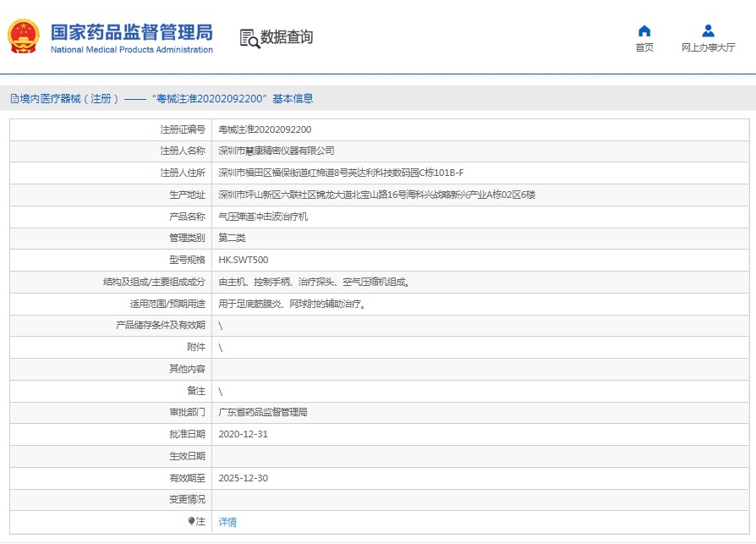Image resolution: width=756 pixels, height=544 pixels.
Task: Select the 生产地址 address value
Action: click(x=376, y=195)
